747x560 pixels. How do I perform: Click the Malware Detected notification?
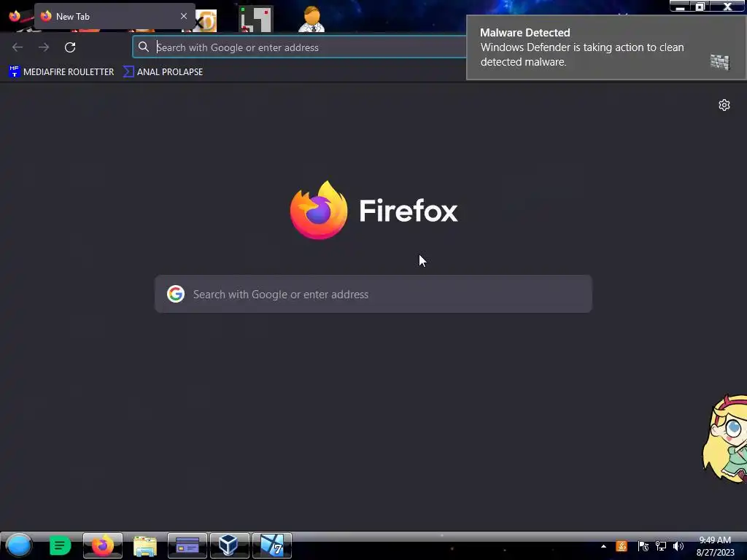pyautogui.click(x=606, y=47)
